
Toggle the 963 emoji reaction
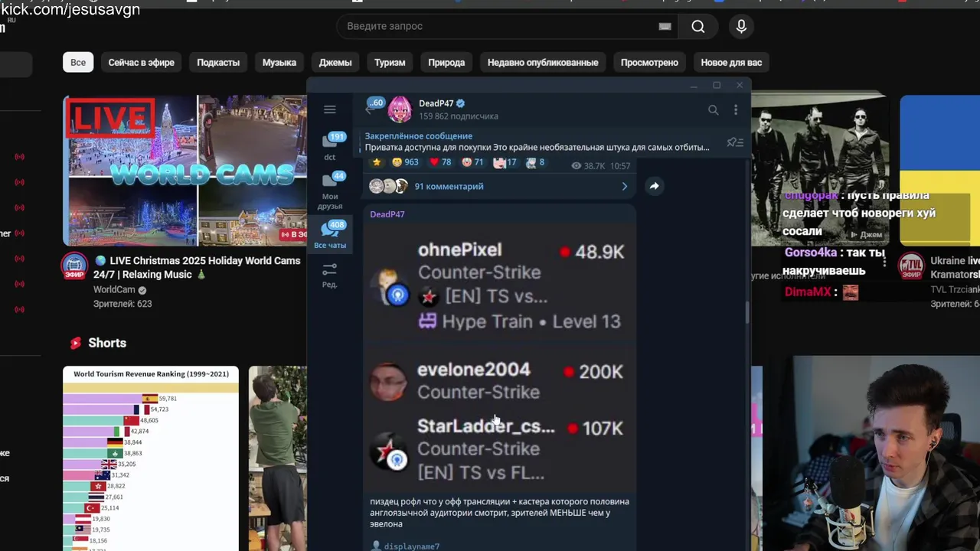click(405, 162)
